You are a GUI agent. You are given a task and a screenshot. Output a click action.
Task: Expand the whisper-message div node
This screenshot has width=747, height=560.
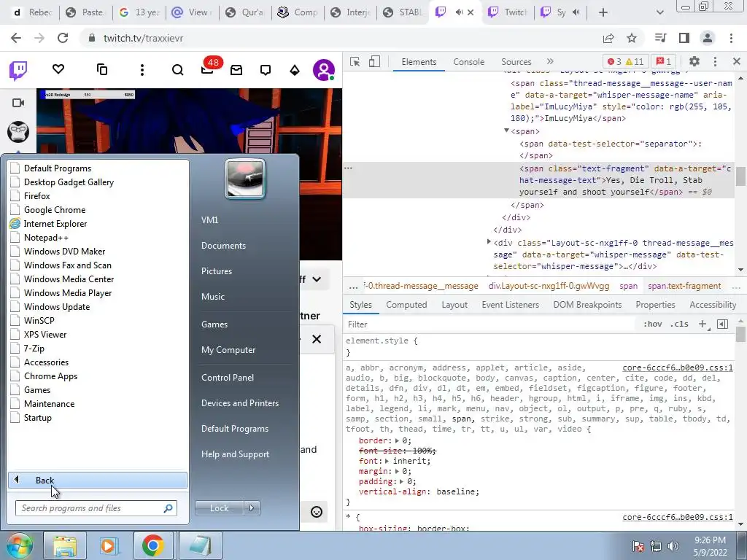489,242
